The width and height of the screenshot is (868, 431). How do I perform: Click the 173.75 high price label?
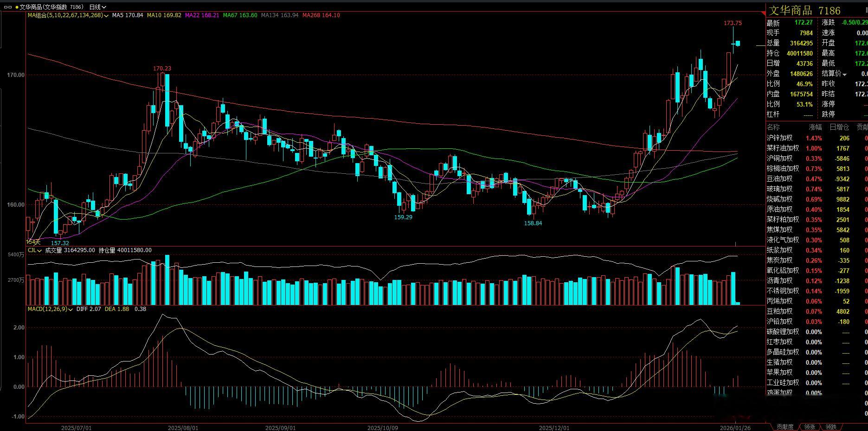click(733, 23)
